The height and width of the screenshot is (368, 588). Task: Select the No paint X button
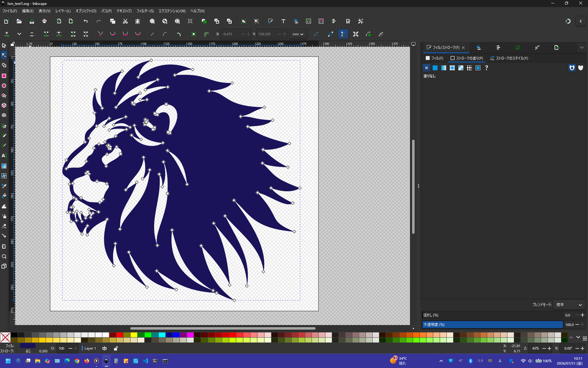[x=427, y=68]
